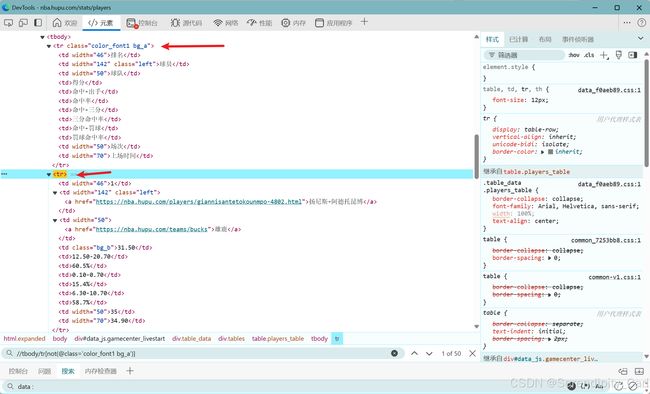Screen dimensions: 650x394
Task: Collapse the td width 142 class left node
Action: pos(55,193)
